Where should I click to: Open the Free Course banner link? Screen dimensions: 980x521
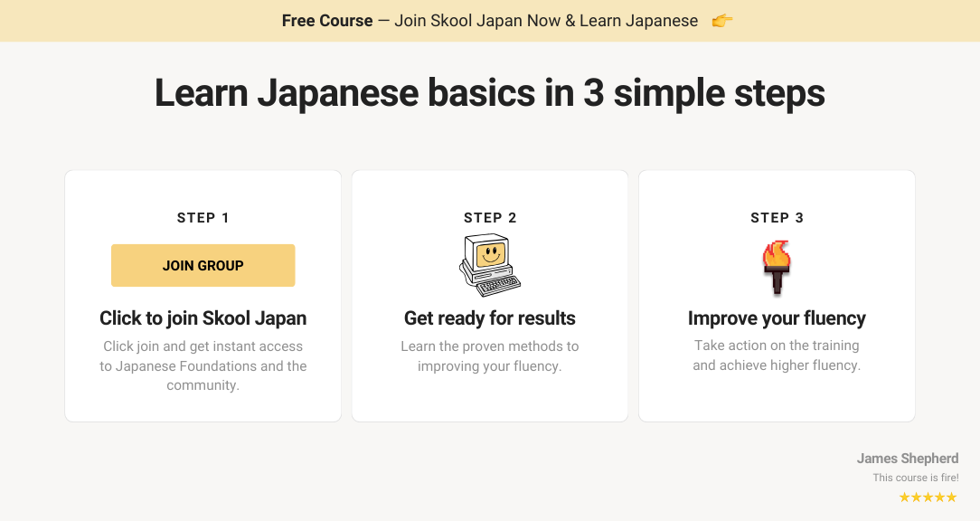(x=490, y=21)
